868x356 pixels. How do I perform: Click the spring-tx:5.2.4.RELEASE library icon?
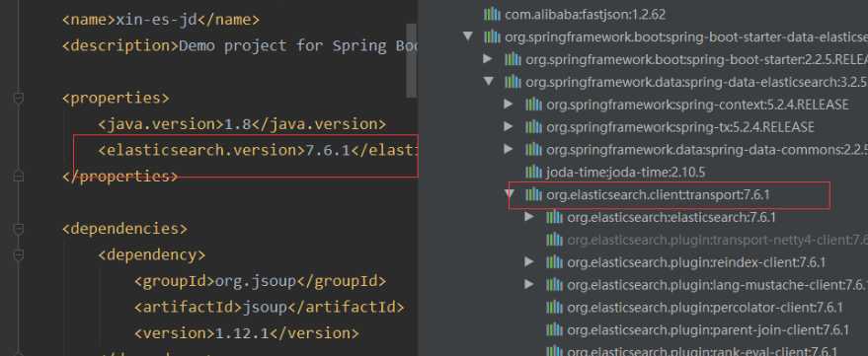pyautogui.click(x=533, y=127)
